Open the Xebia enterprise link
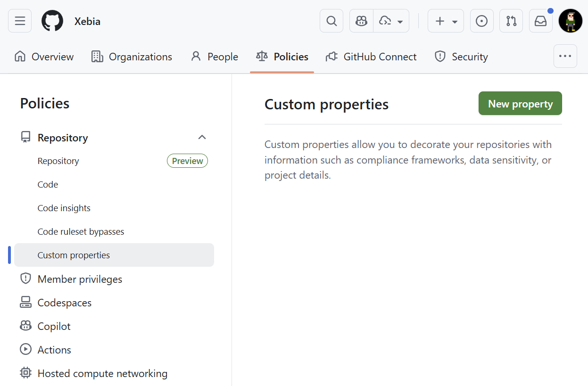The height and width of the screenshot is (386, 588). coord(87,21)
